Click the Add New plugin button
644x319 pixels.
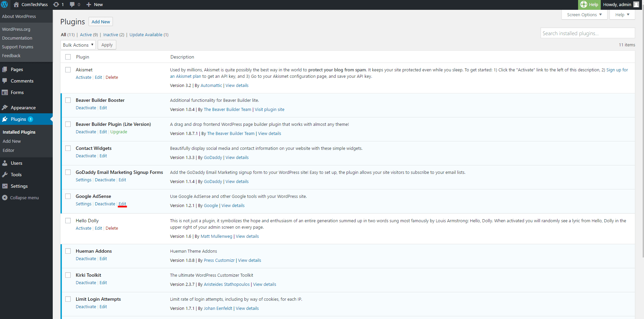coord(101,22)
